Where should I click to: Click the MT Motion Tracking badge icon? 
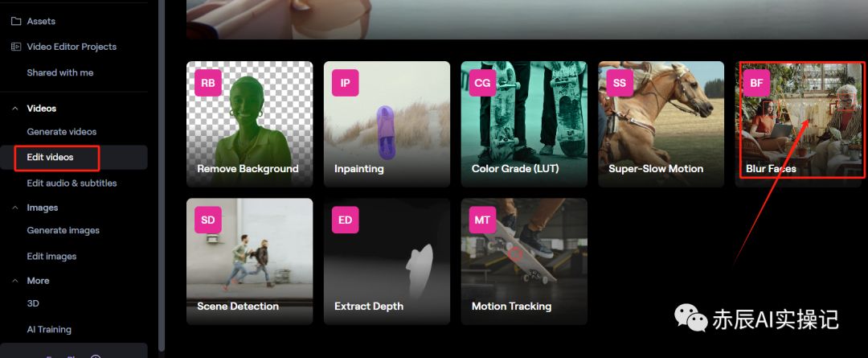(x=482, y=220)
